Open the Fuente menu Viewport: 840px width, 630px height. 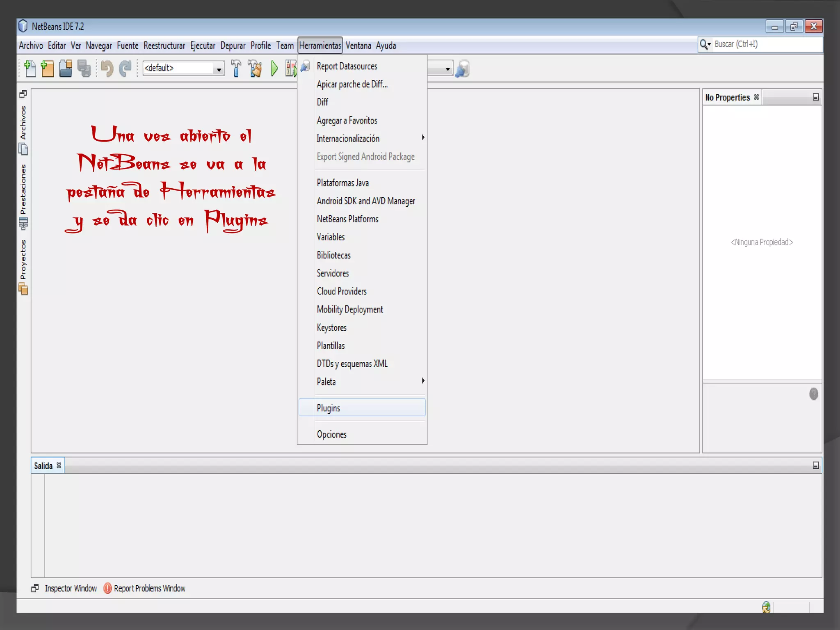point(128,46)
